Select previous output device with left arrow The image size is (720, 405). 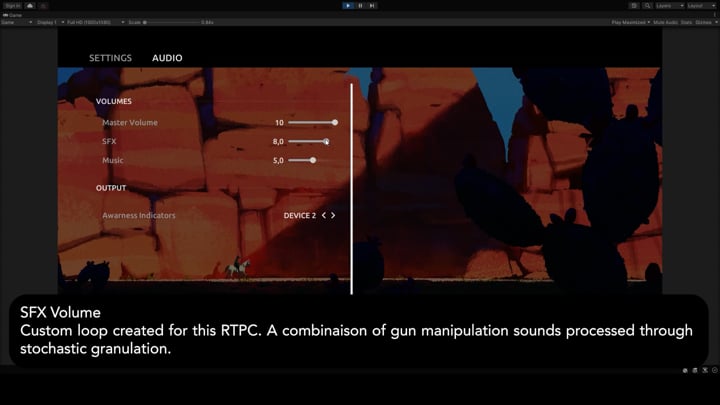tap(324, 215)
